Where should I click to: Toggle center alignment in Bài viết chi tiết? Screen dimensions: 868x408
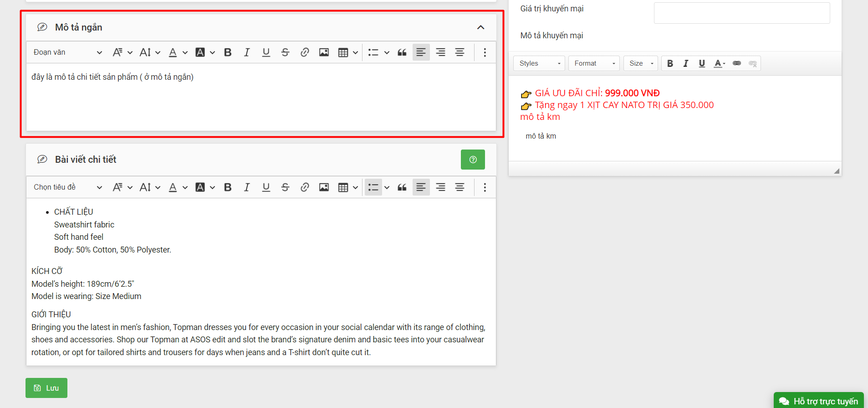point(460,187)
